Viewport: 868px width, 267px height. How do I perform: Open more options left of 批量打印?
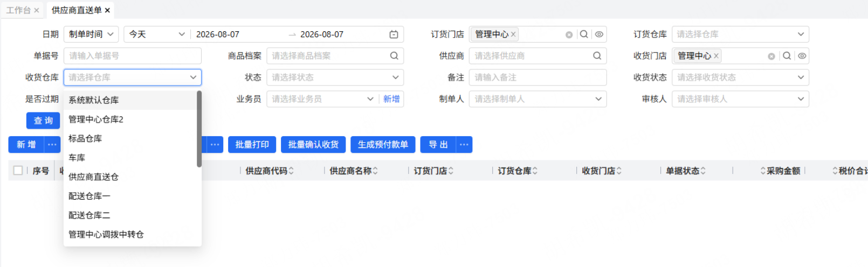pos(215,145)
